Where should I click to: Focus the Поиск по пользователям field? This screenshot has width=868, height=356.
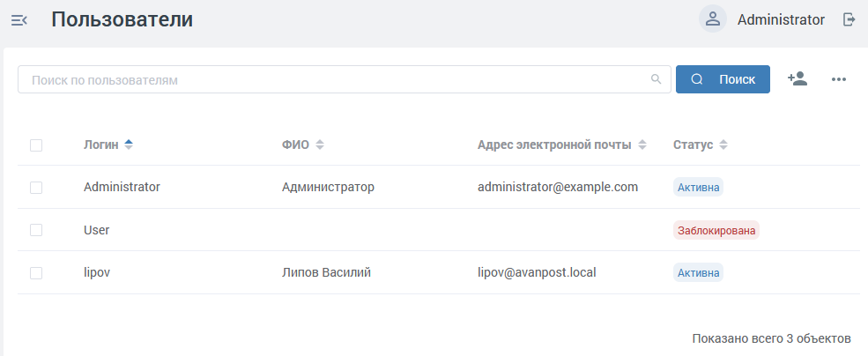(344, 79)
